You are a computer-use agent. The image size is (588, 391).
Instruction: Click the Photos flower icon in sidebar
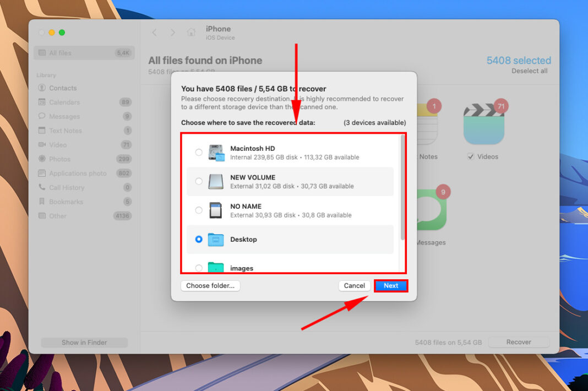pyautogui.click(x=42, y=159)
